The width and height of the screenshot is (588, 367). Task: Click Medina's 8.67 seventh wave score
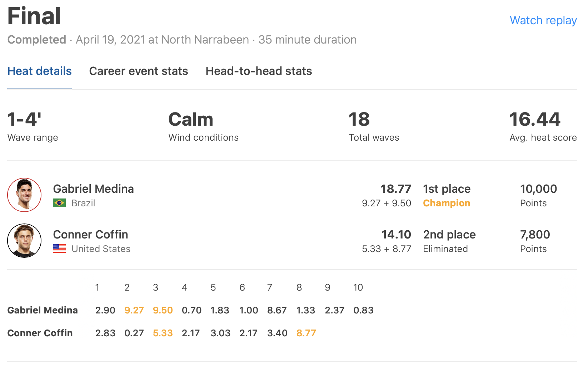pyautogui.click(x=277, y=310)
